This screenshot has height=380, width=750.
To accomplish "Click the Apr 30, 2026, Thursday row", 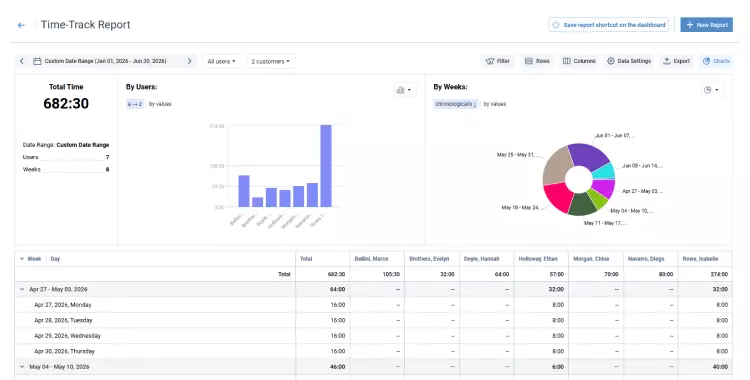I will tap(373, 351).
